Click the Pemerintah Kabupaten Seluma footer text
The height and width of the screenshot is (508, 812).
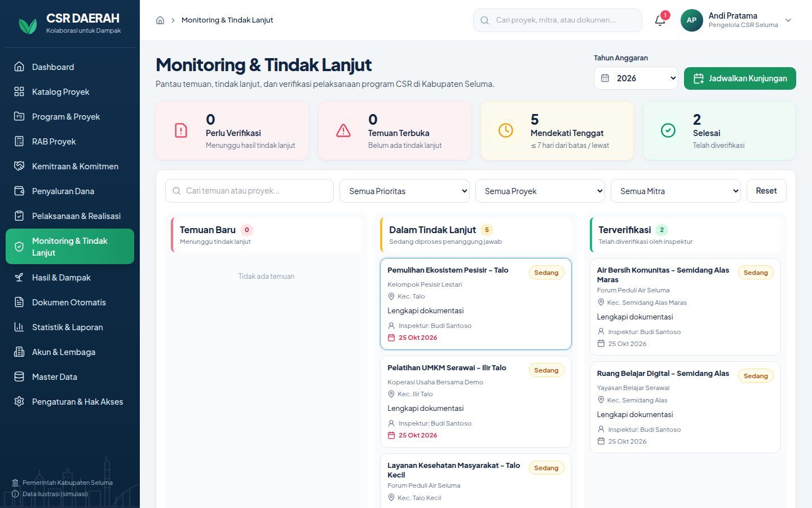68,483
